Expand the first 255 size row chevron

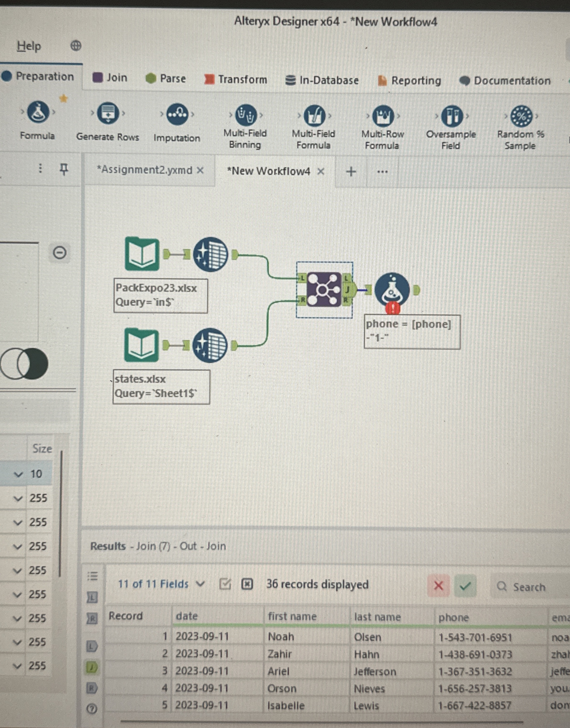tap(18, 498)
